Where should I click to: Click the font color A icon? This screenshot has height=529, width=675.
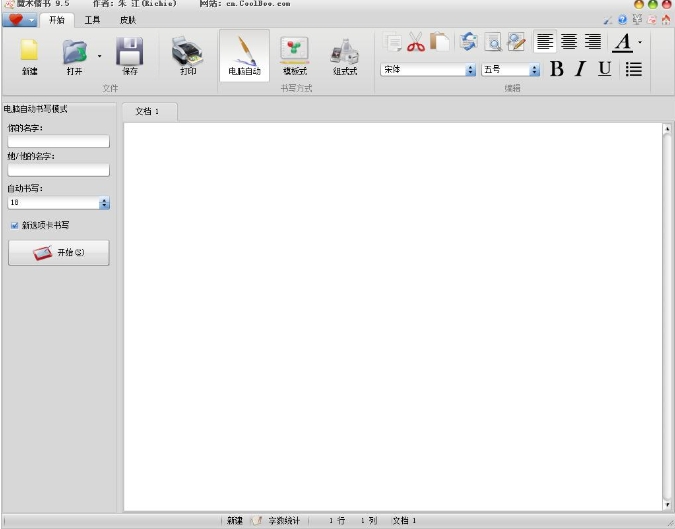pos(622,43)
